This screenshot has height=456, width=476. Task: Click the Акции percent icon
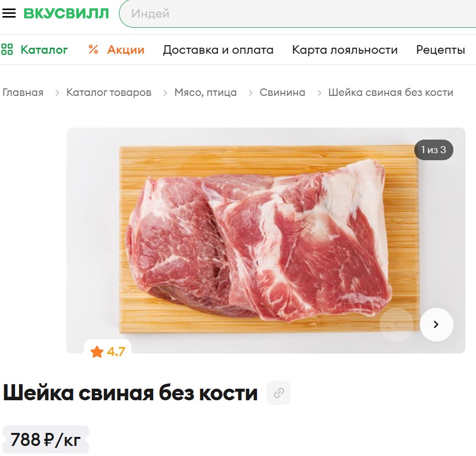[x=93, y=50]
